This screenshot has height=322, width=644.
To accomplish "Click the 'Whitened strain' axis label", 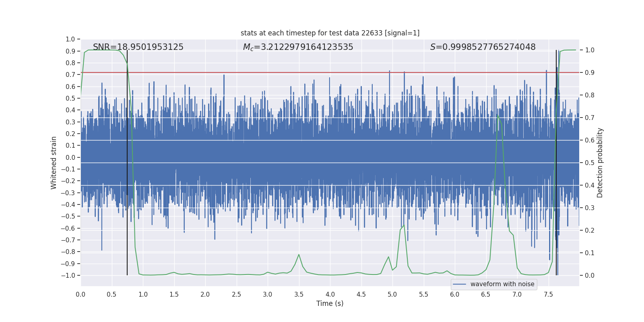I will 54,163.
